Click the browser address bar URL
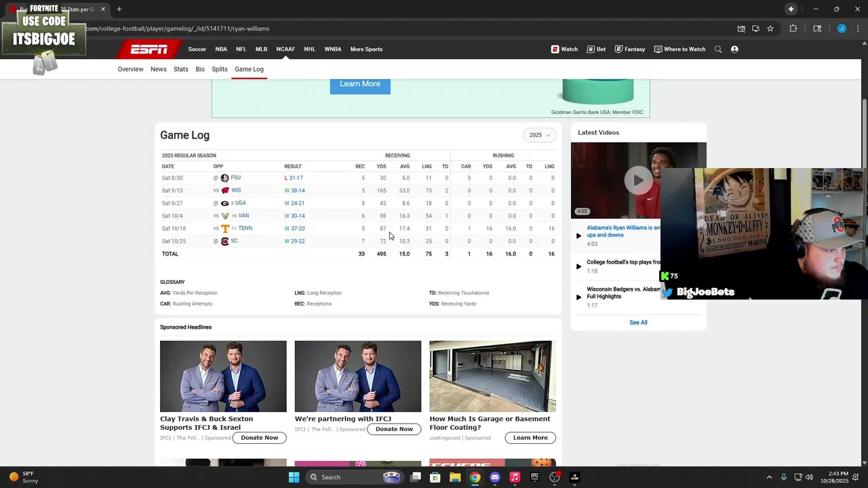 click(x=178, y=28)
